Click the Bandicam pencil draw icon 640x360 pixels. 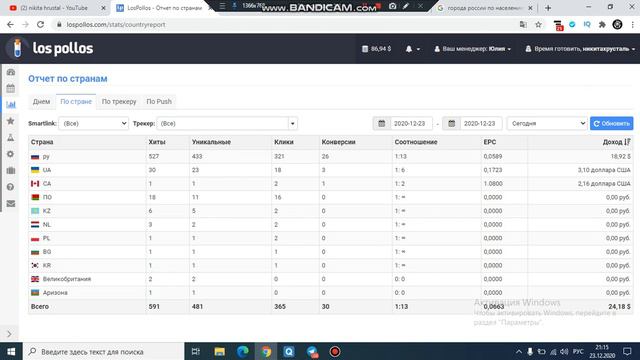tap(406, 6)
